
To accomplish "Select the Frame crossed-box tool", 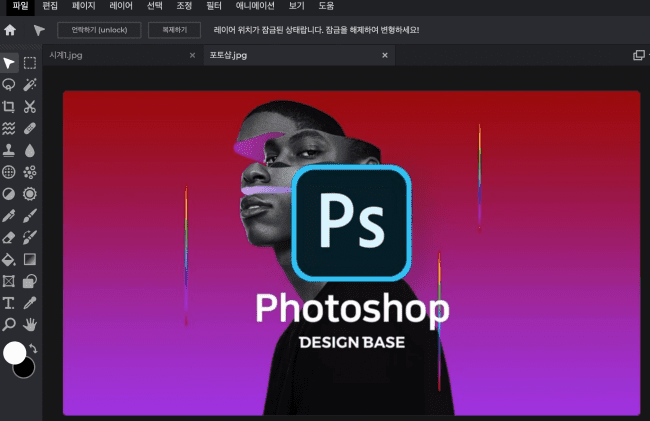I will (x=9, y=281).
